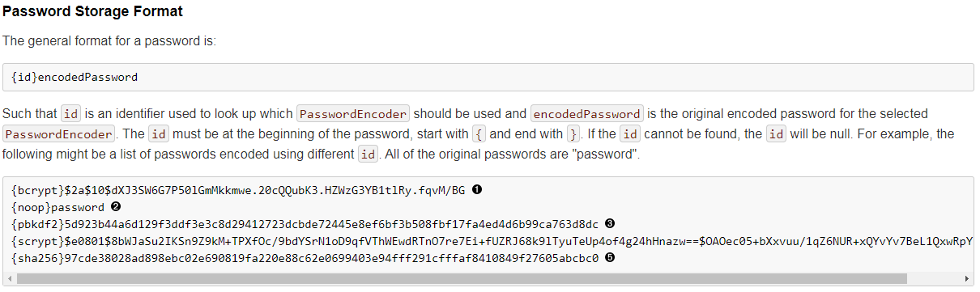This screenshot has height=292, width=980.
Task: Click callout marker 1 after bcrypt line
Action: coord(477,190)
